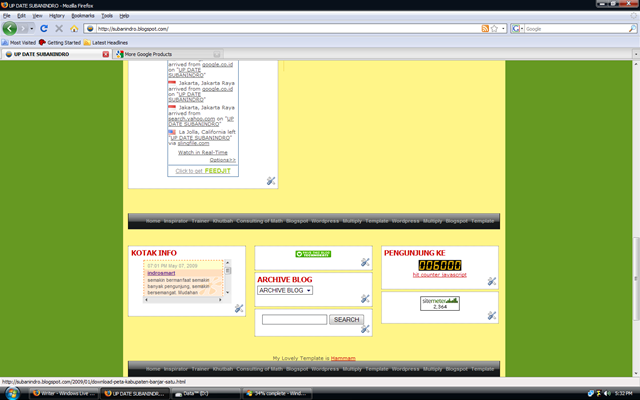
Task: Click Khutbah in the navigation bar above KOTAK INFO
Action: point(222,221)
